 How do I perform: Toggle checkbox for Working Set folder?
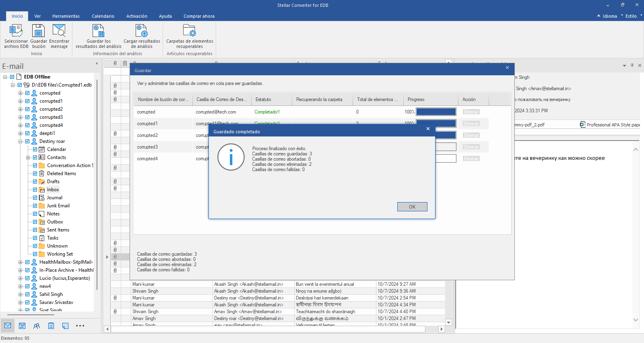[x=35, y=254]
